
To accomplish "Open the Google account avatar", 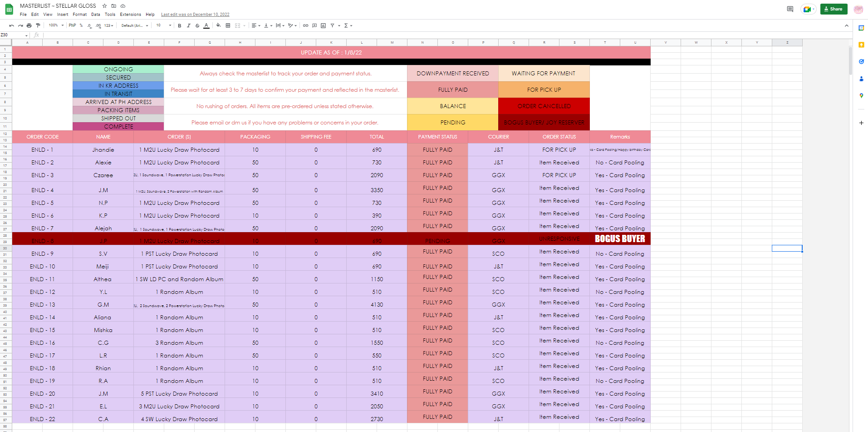I will click(x=858, y=9).
